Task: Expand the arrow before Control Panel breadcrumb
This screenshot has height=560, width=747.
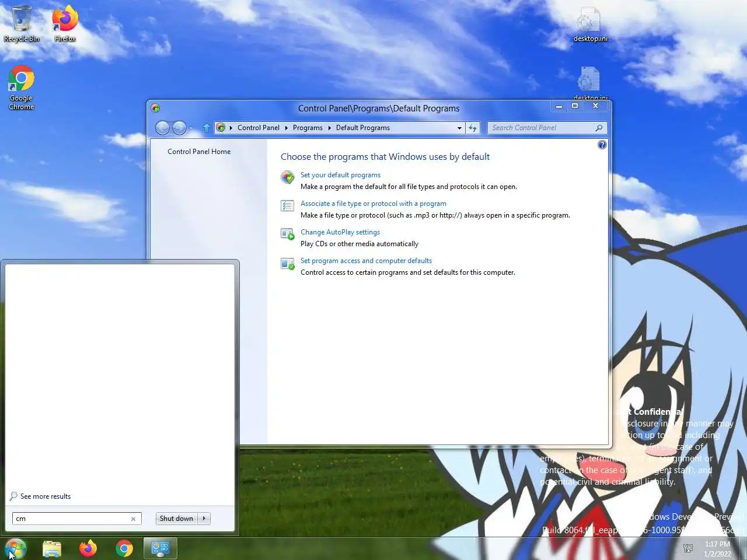Action: coord(231,128)
